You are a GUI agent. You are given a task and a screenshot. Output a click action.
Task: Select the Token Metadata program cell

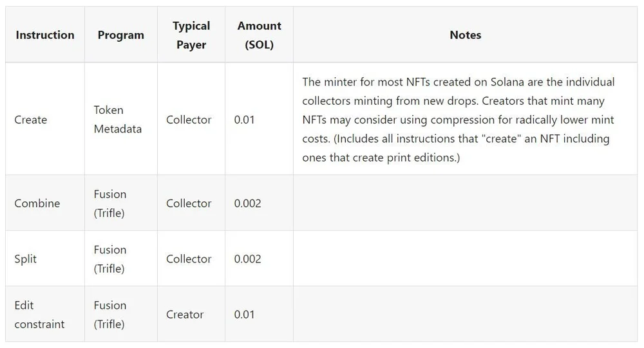(117, 120)
